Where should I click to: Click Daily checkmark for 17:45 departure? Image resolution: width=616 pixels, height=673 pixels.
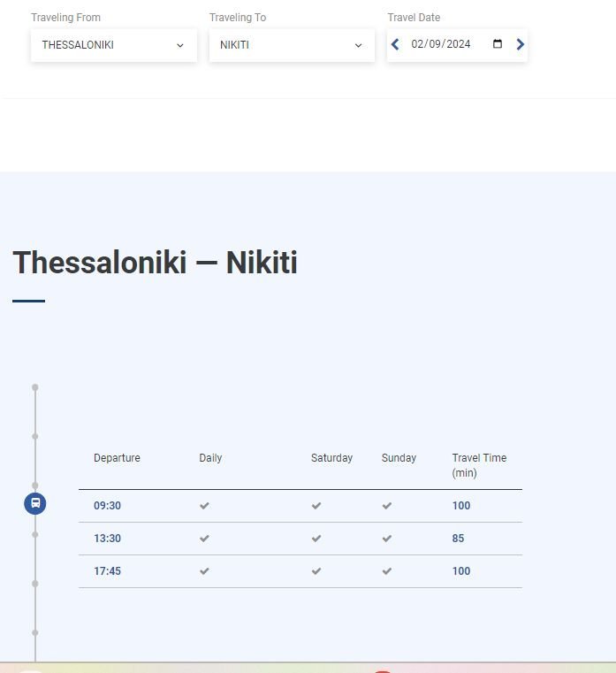coord(204,571)
